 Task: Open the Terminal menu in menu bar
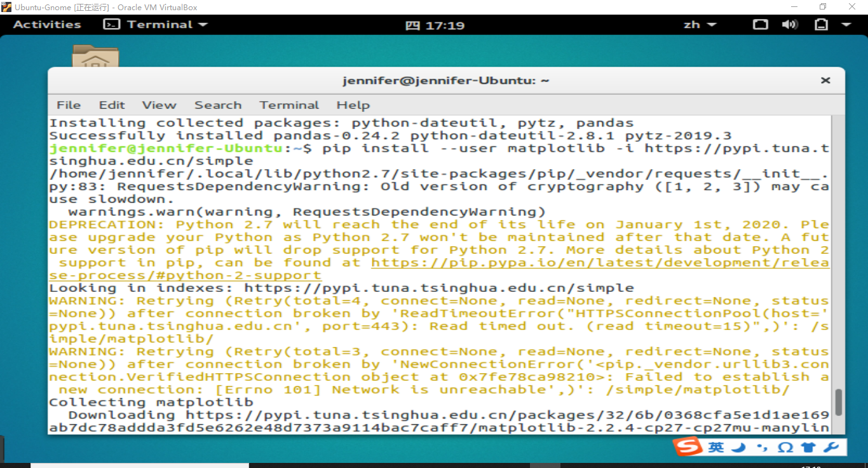coord(289,105)
